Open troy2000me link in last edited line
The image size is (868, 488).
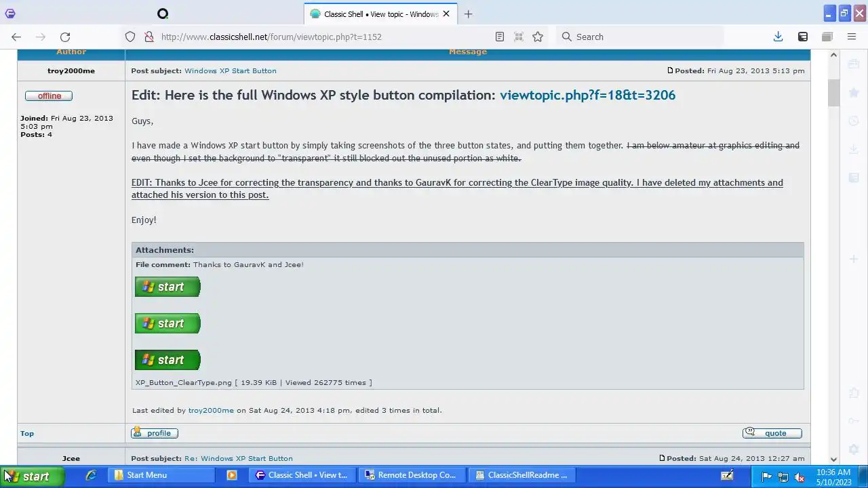211,410
